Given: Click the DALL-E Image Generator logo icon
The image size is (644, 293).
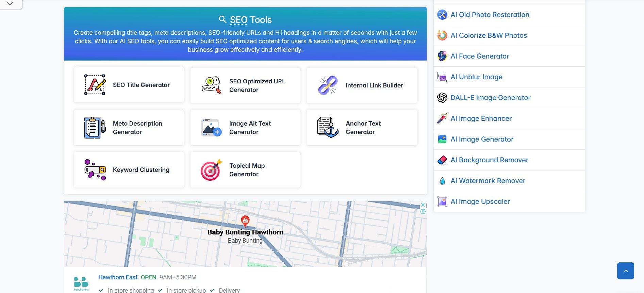Looking at the screenshot, I should tap(442, 98).
